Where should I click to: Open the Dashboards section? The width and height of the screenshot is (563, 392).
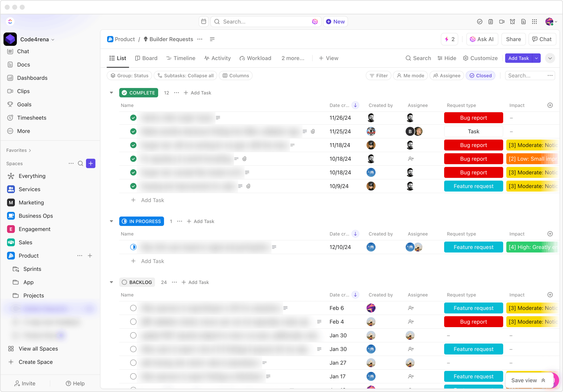[32, 78]
